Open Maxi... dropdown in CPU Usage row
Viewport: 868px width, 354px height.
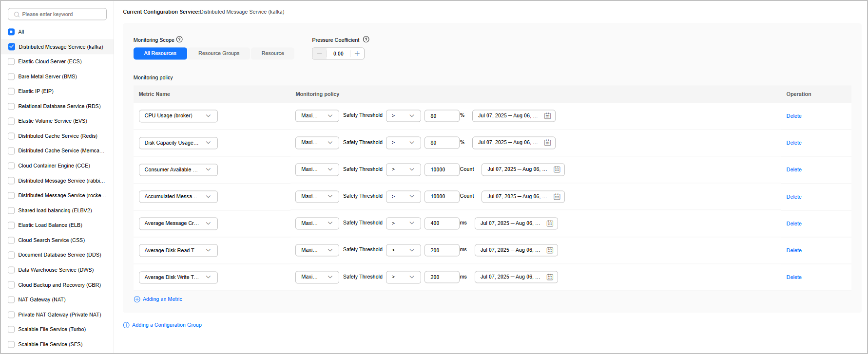tap(317, 116)
